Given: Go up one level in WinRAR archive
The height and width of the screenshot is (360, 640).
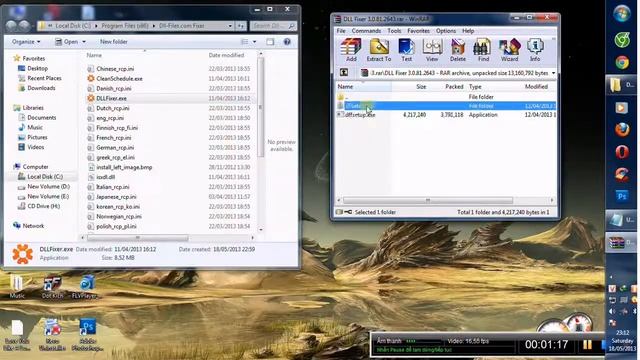Looking at the screenshot, I should tap(344, 73).
